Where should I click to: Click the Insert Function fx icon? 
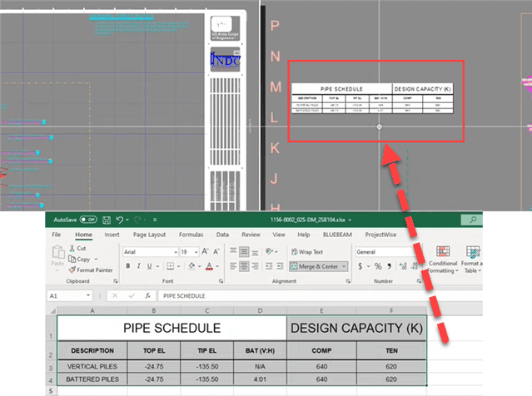(x=147, y=295)
